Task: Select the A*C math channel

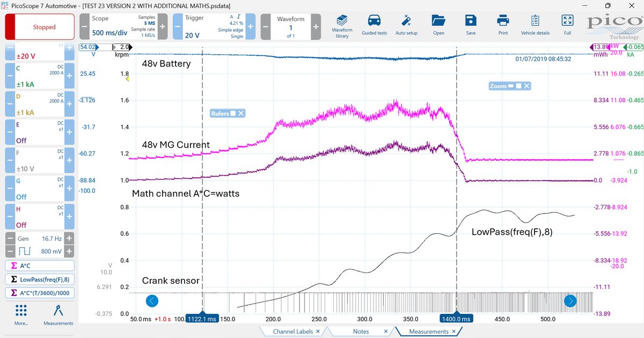Action: [40, 265]
